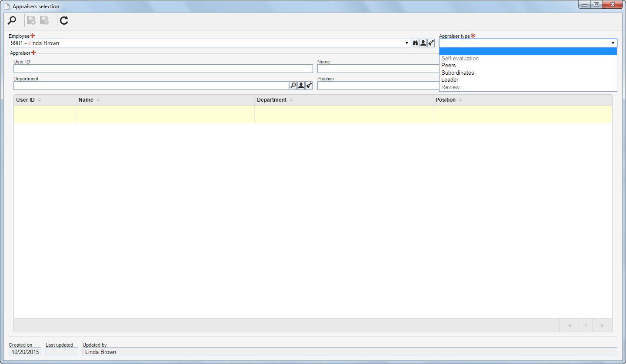This screenshot has height=364, width=626.
Task: Click the save-and-exit disk icon
Action: (44, 20)
